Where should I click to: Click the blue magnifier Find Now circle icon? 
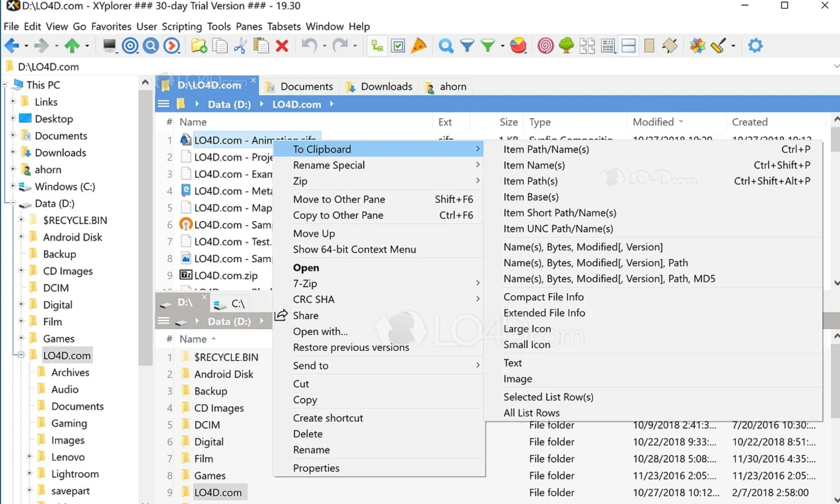[x=151, y=45]
